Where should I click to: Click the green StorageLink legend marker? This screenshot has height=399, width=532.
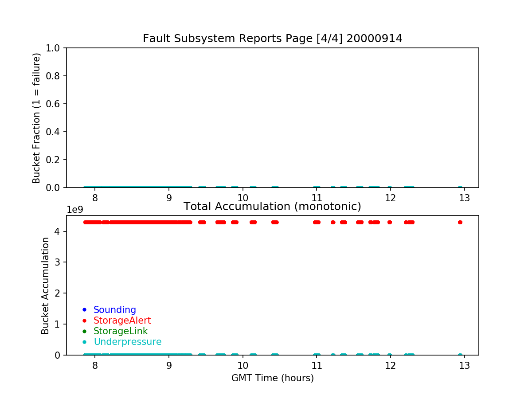[x=84, y=331]
